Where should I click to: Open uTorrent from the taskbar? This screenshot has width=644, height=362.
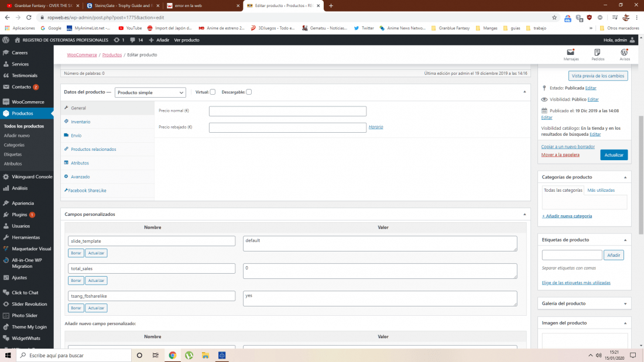point(189,356)
